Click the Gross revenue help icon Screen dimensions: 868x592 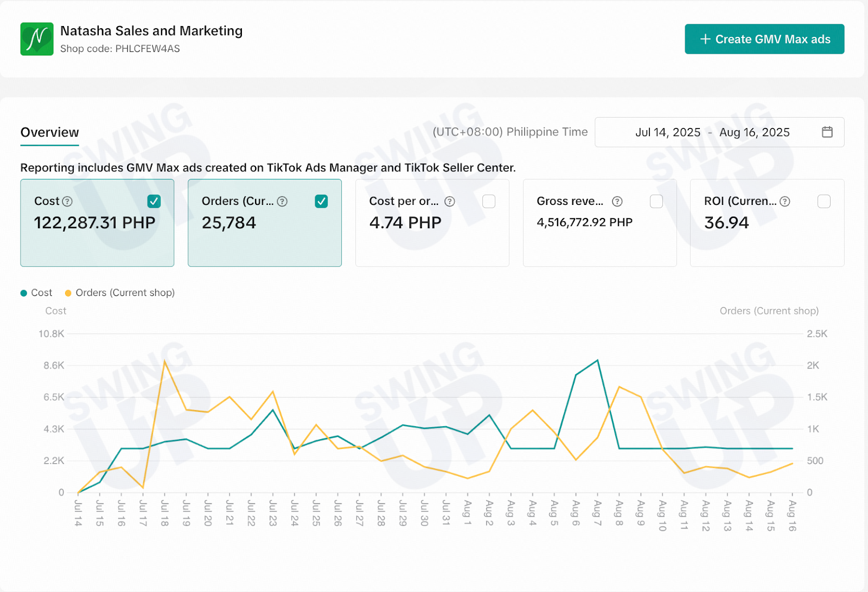click(x=617, y=202)
